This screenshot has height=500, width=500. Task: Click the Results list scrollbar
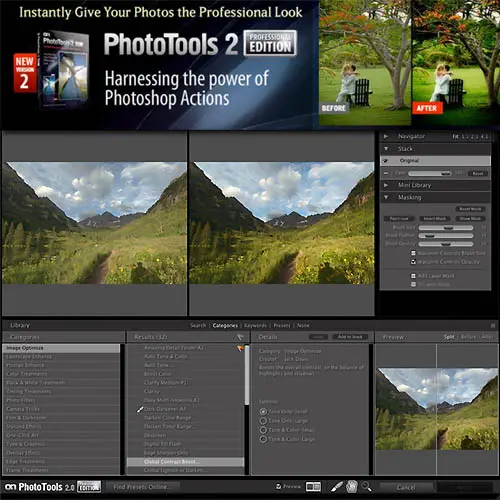click(x=247, y=375)
